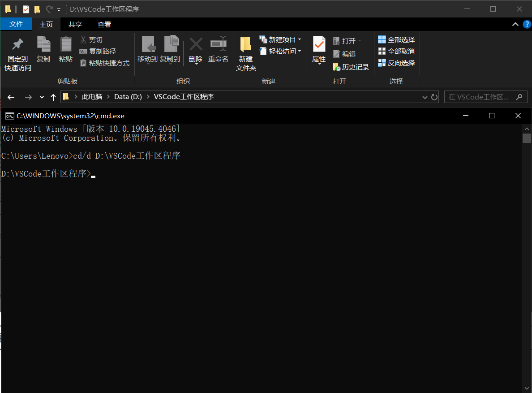Collapse the ribbon with the chevron

coord(515,25)
